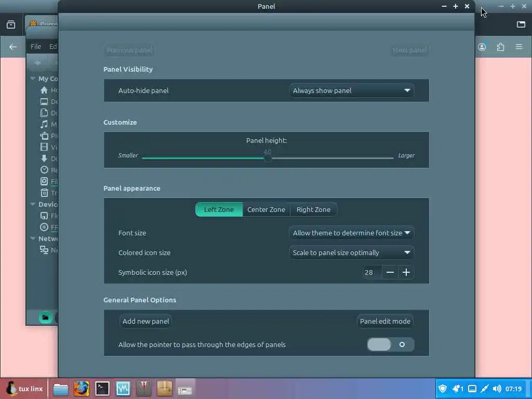Decrease symbolic icon size with minus
The image size is (532, 399).
(390, 272)
